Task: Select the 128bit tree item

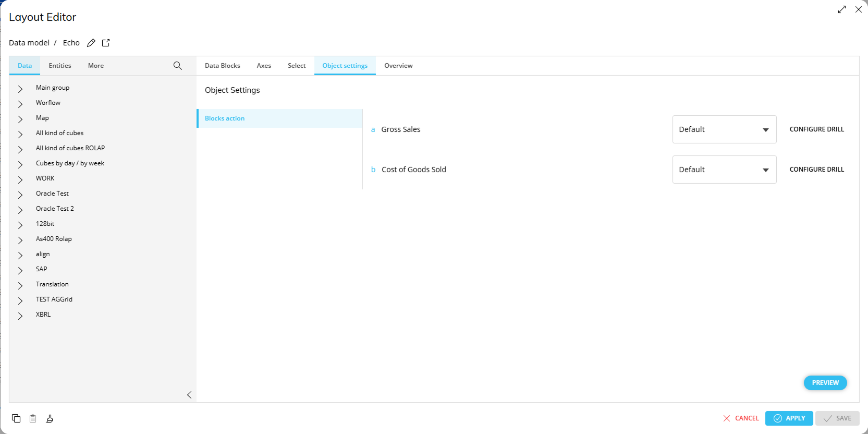Action: 45,224
